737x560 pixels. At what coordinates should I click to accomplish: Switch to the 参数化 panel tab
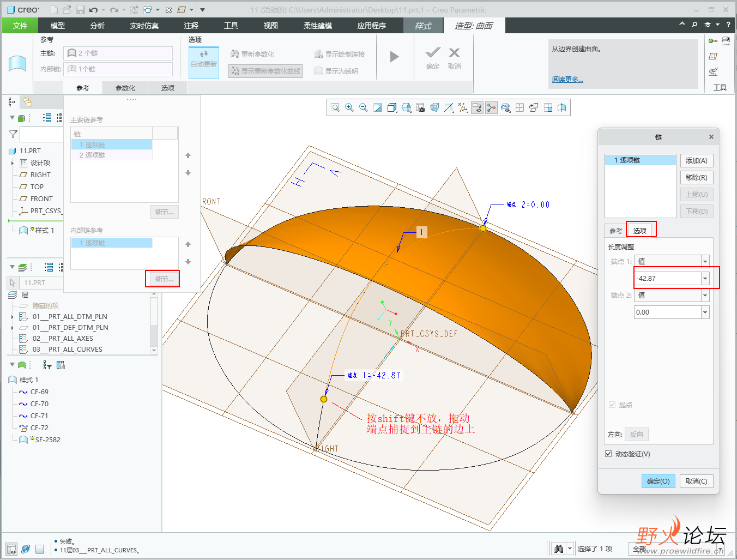click(x=125, y=88)
